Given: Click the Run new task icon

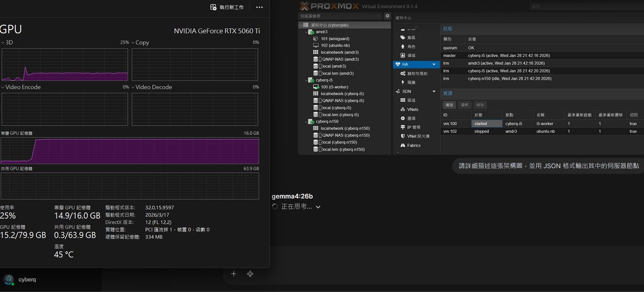Looking at the screenshot, I should click(214, 8).
